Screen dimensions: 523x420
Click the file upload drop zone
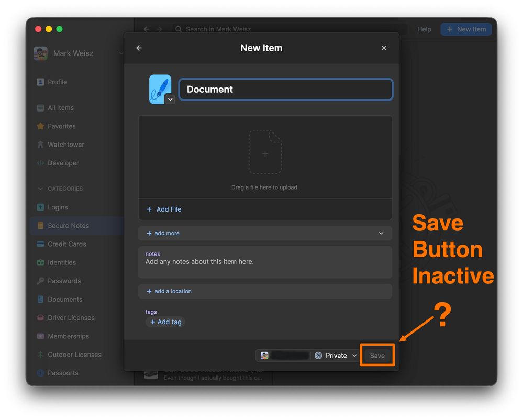tap(265, 157)
